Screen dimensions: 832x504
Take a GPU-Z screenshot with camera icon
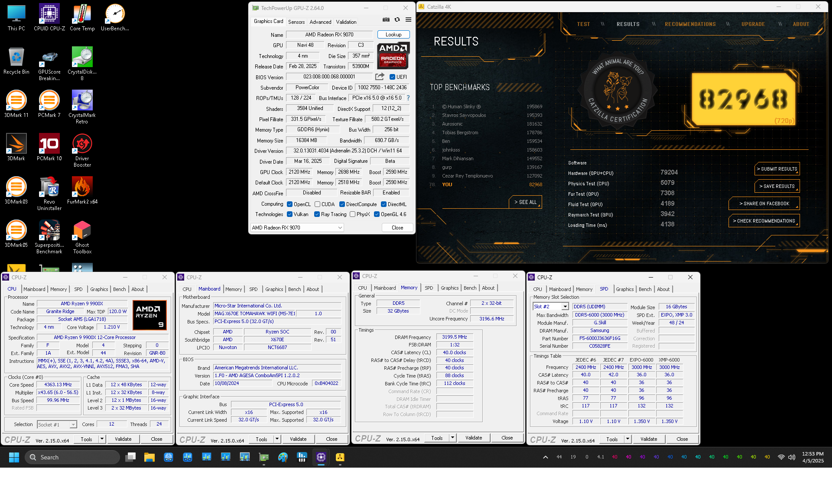[386, 19]
